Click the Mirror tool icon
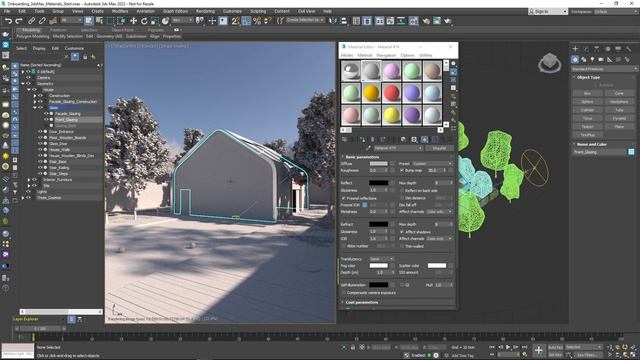Image resolution: width=640 pixels, height=360 pixels. point(333,21)
